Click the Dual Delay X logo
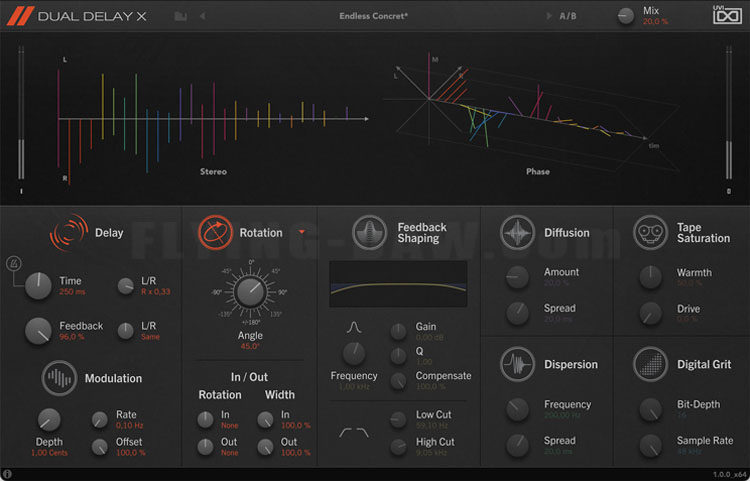The height and width of the screenshot is (481, 750). pos(77,16)
